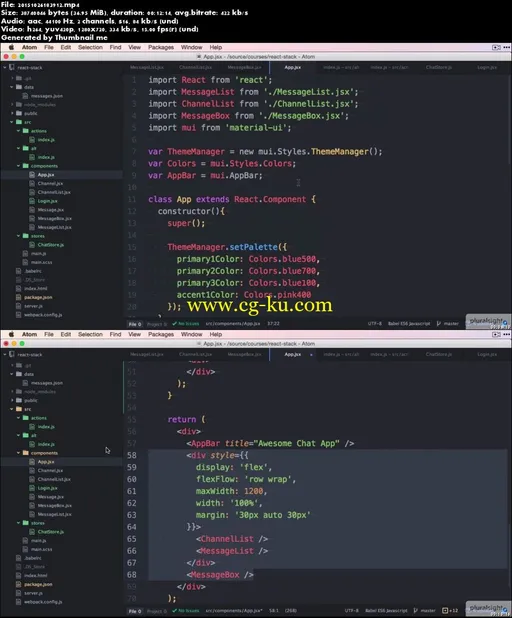Click the Login.jsx file icon in bottom tree
Image resolution: width=512 pixels, height=618 pixels.
(x=32, y=488)
